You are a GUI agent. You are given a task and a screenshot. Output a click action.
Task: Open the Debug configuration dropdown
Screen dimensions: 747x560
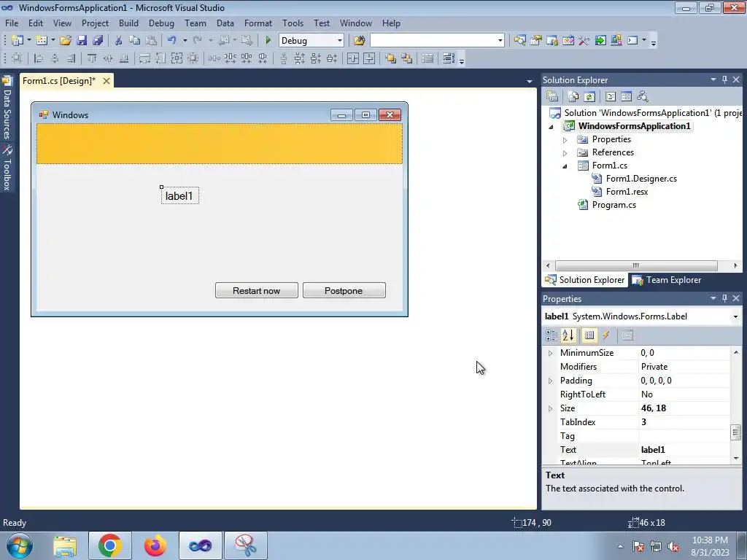tap(340, 41)
